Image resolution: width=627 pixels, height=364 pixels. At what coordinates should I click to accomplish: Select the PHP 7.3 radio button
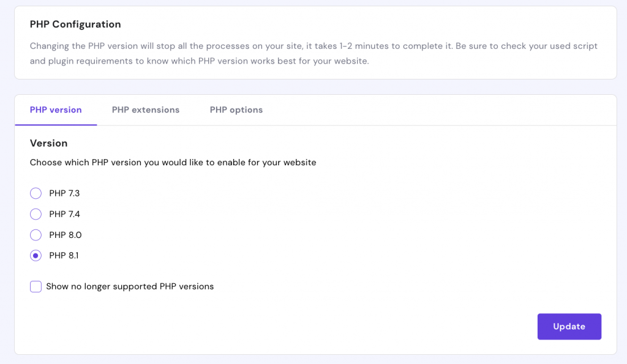(x=36, y=193)
